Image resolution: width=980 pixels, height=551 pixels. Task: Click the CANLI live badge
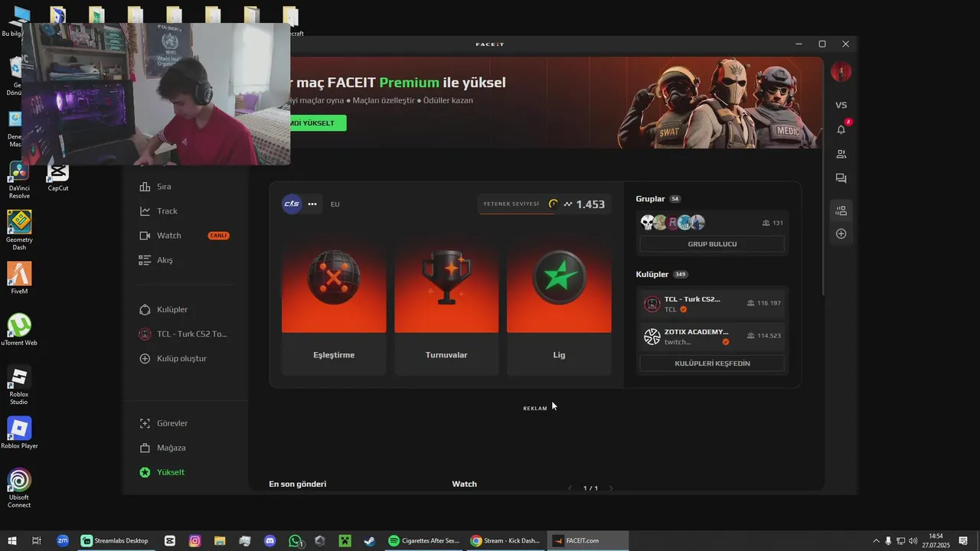click(x=219, y=236)
